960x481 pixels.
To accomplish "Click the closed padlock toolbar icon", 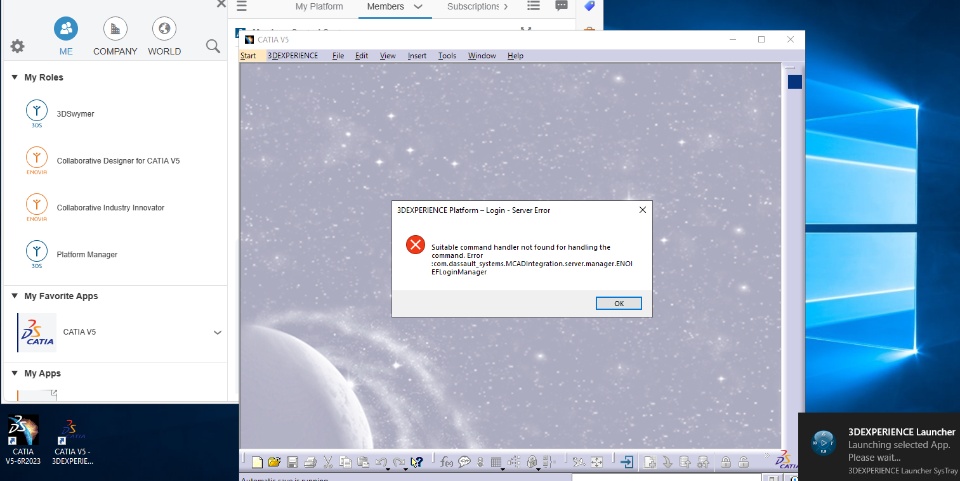I will (x=726, y=462).
